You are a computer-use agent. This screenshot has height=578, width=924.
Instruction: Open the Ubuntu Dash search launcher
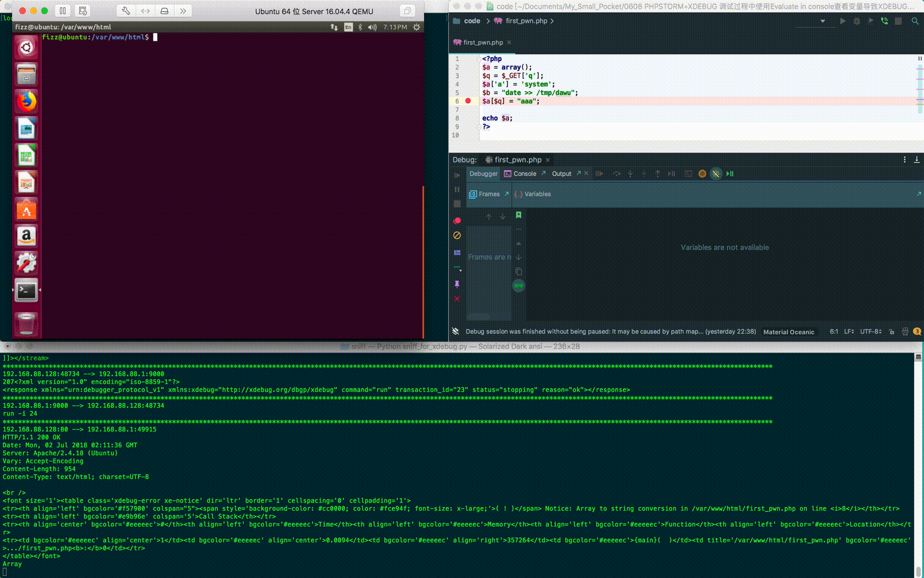(26, 47)
